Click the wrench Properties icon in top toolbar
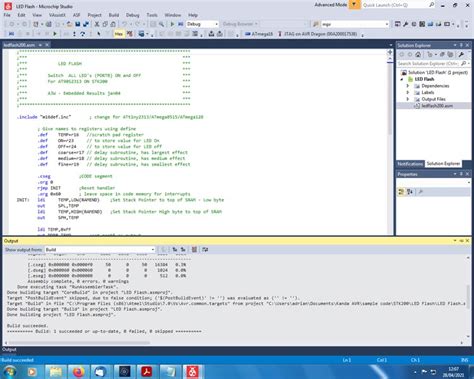This screenshot has height=379, width=474. tap(405, 24)
